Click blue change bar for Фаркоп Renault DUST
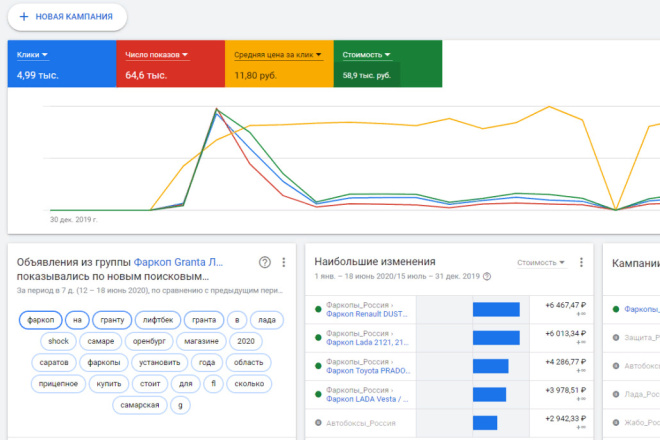 [x=496, y=309]
